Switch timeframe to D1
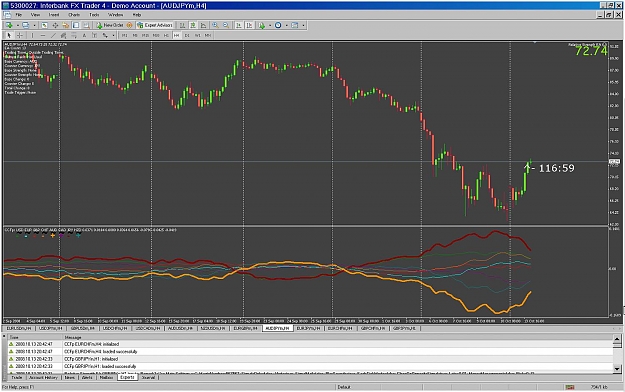This screenshot has width=625, height=392. 187,35
